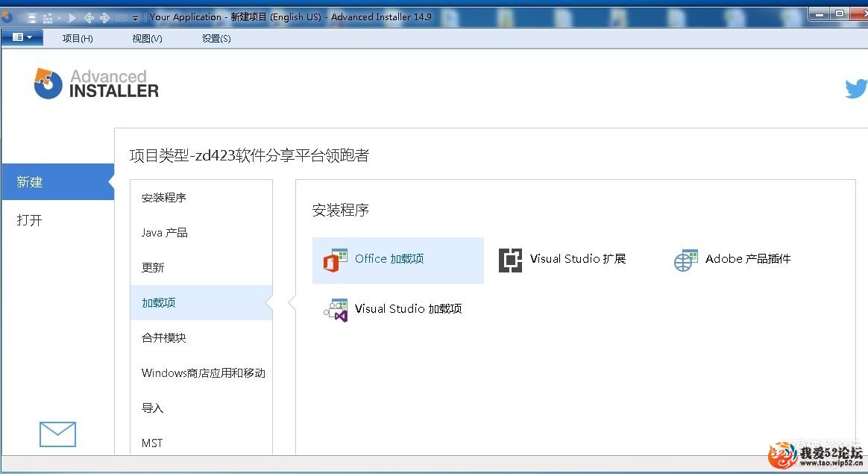Minimize the Advanced Installer window

click(x=820, y=14)
